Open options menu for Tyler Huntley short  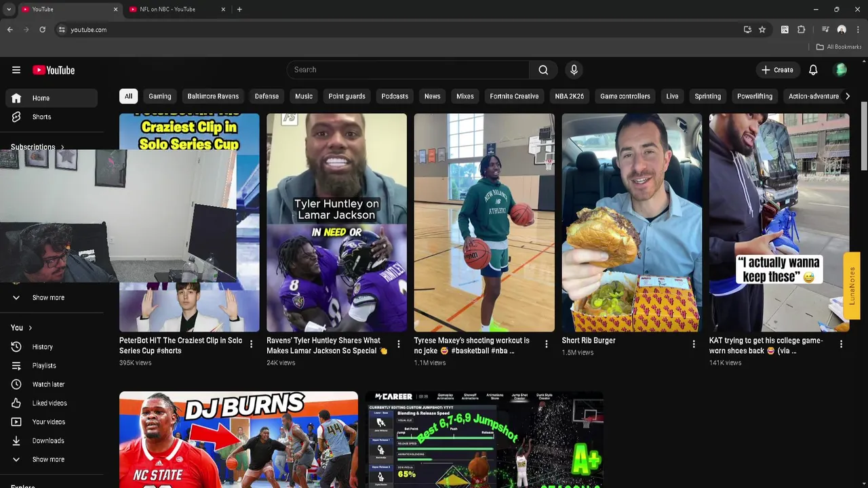coord(399,344)
